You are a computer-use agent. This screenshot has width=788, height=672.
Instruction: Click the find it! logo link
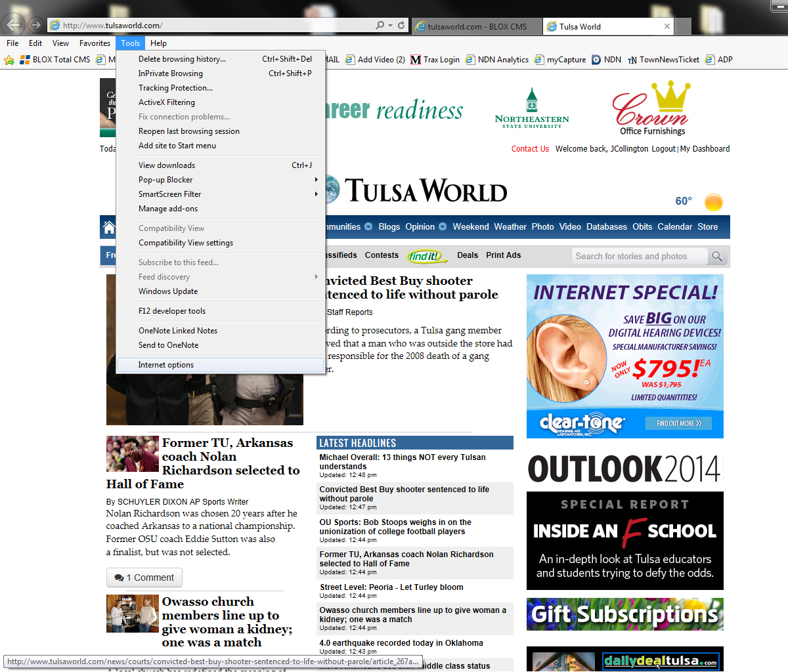427,256
